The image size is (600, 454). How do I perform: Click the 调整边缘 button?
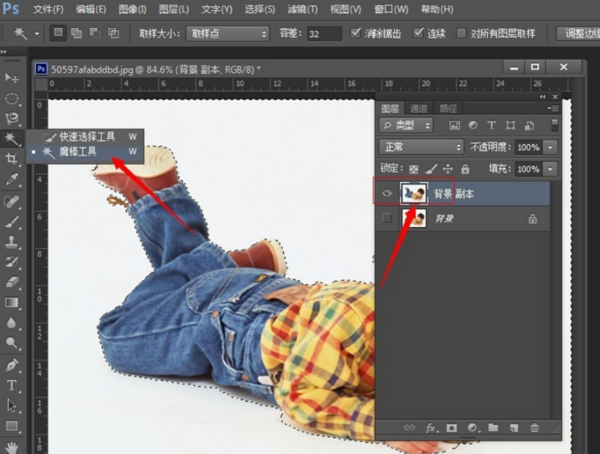point(578,33)
